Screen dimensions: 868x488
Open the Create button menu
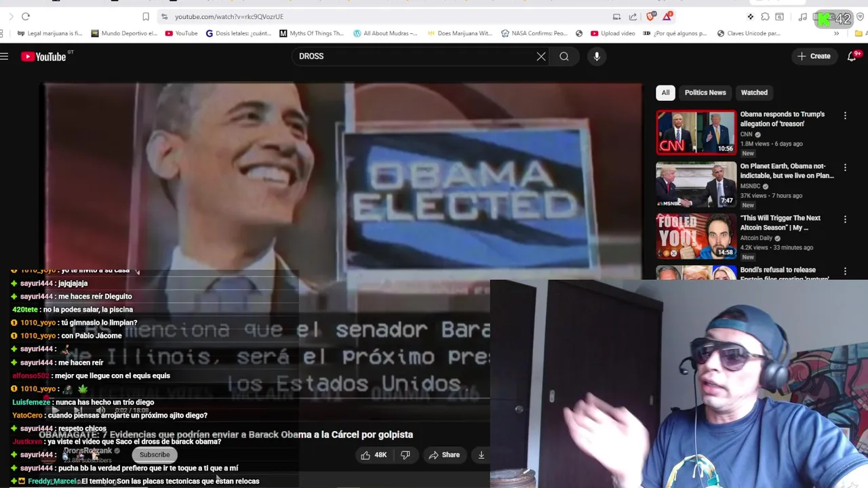coord(814,56)
